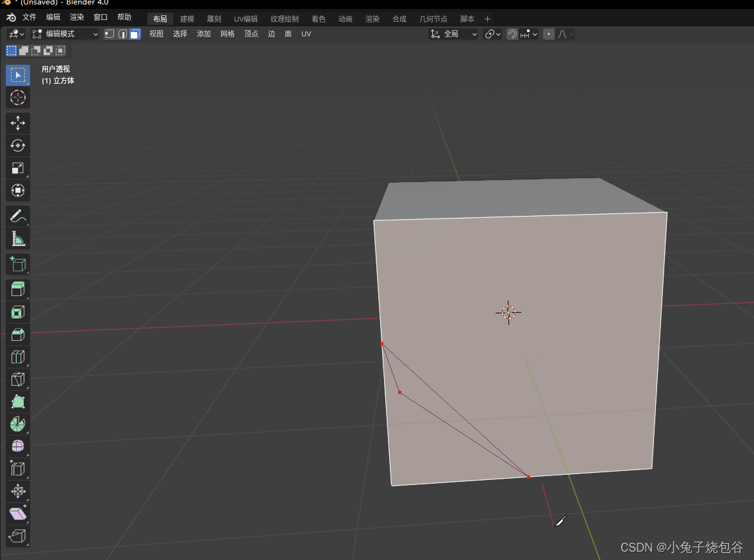Pick the Scale tool
This screenshot has width=754, height=560.
(18, 169)
